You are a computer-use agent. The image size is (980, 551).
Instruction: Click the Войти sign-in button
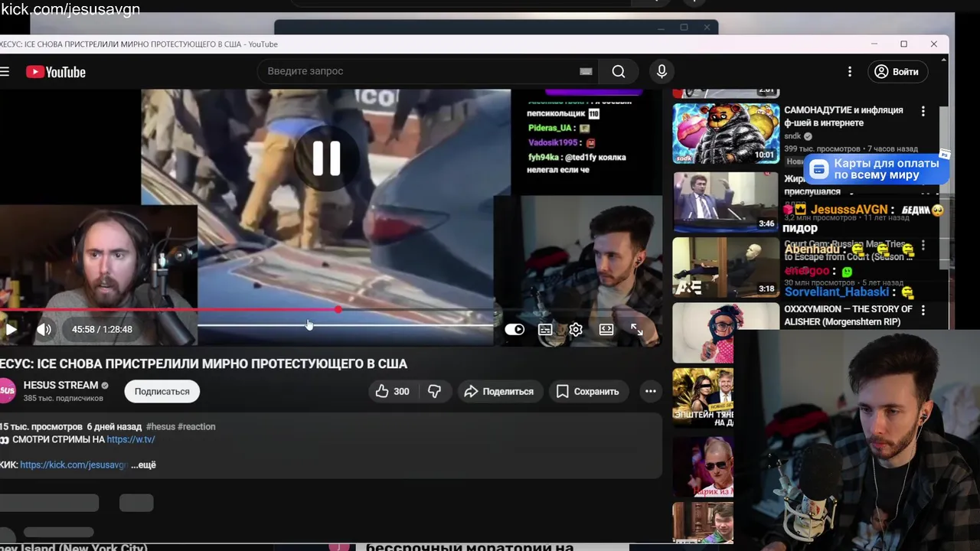point(897,71)
